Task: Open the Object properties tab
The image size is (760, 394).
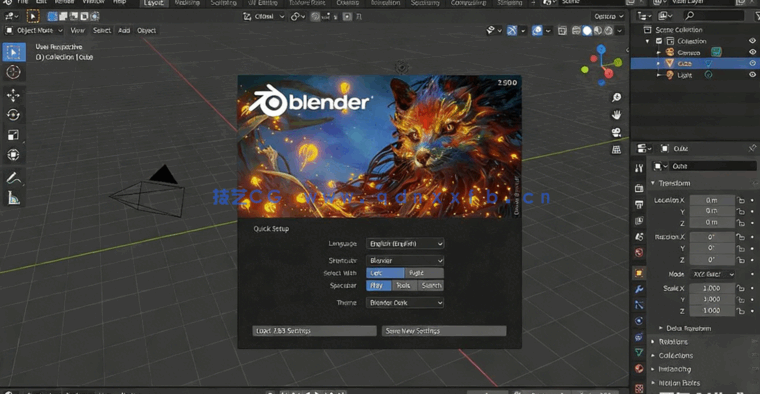Action: [639, 273]
